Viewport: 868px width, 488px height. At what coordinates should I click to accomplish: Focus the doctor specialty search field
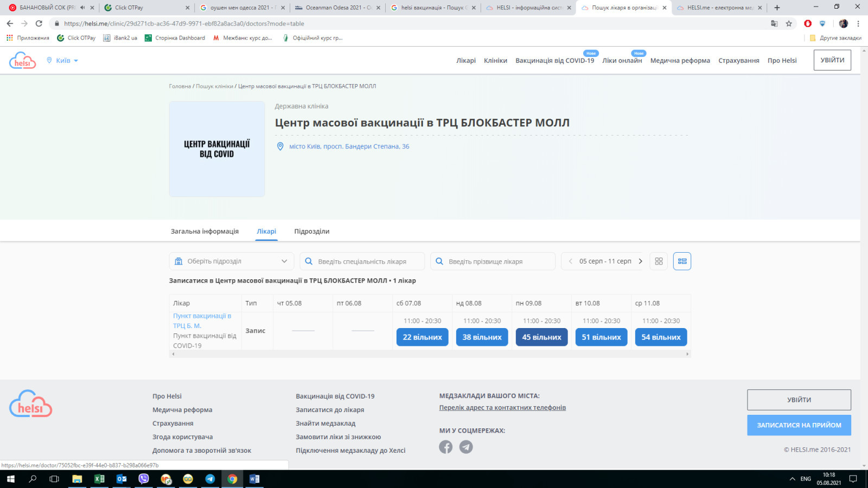coord(362,261)
